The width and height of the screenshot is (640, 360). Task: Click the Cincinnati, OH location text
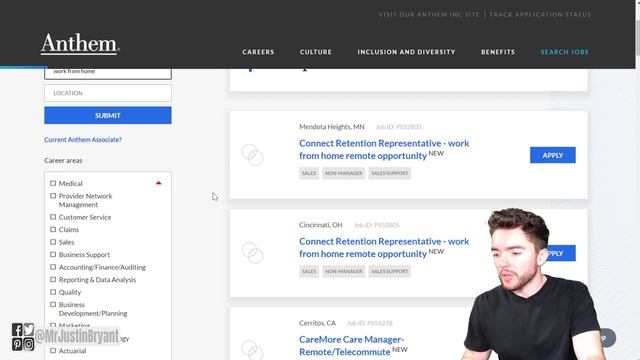(x=321, y=225)
